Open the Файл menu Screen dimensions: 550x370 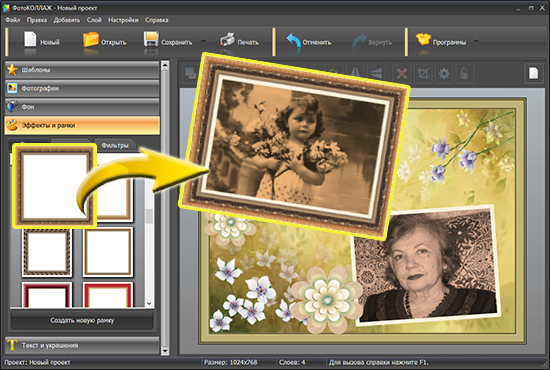tap(13, 20)
